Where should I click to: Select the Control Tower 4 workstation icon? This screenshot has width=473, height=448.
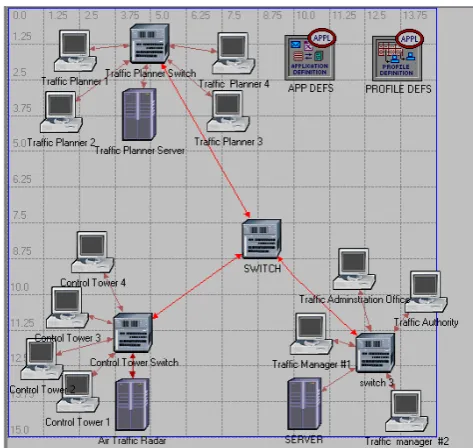(x=92, y=252)
